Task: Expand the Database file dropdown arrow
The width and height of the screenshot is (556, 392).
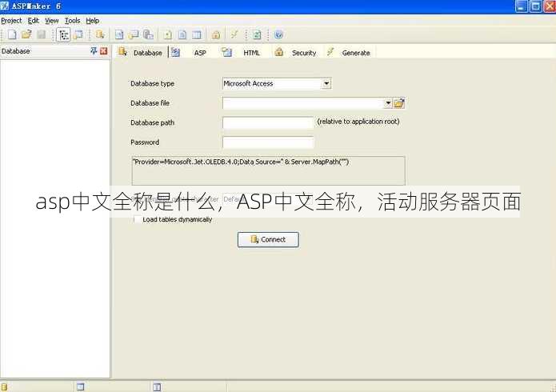Action: point(388,103)
